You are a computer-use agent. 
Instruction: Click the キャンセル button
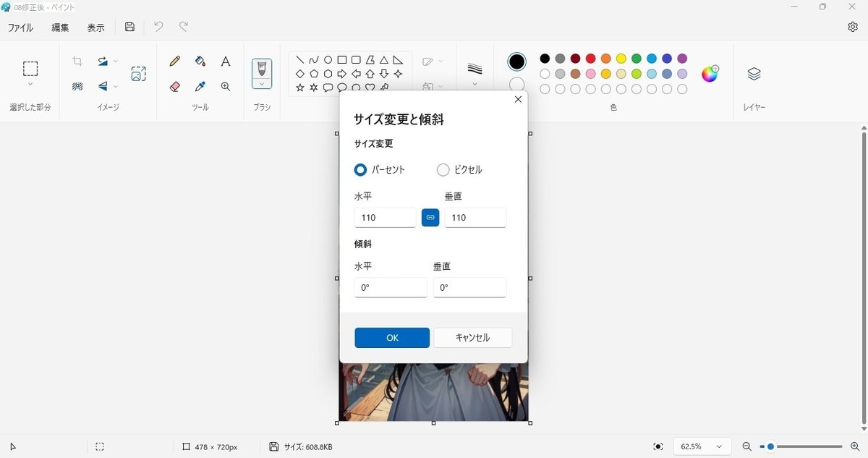coord(472,338)
